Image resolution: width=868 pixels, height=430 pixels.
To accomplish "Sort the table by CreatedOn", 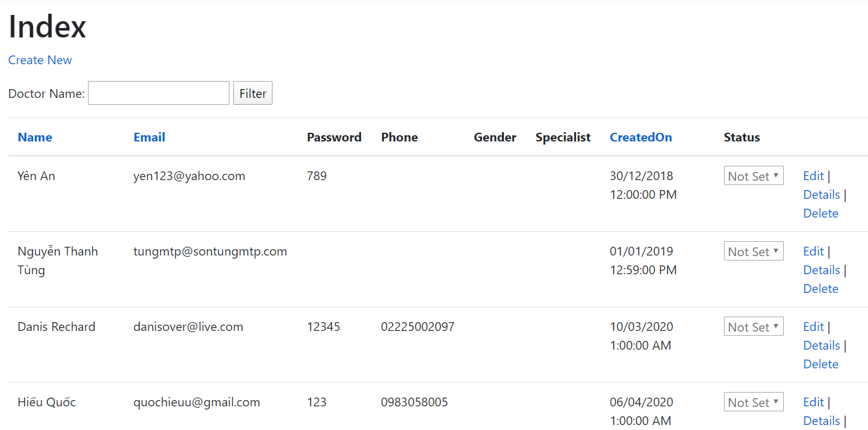I will coord(640,137).
